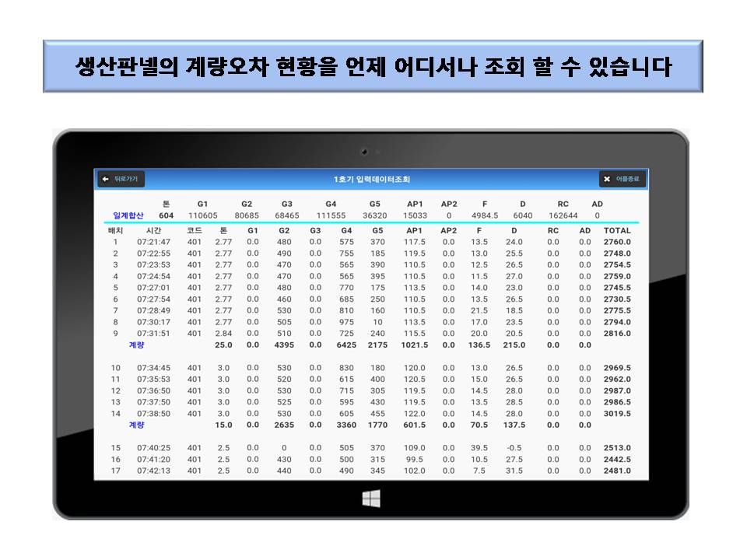Click the TOTAL column header
The height and width of the screenshot is (560, 747).
click(x=617, y=230)
